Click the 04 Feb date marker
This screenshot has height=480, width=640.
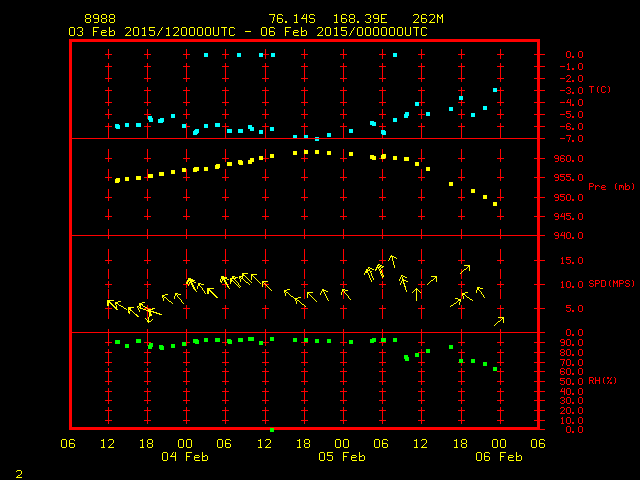[186, 457]
